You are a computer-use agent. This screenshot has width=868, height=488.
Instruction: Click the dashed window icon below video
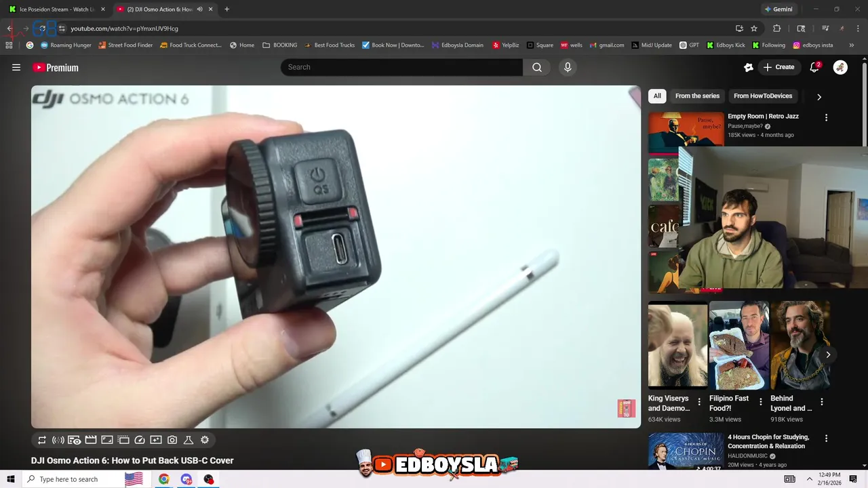123,440
